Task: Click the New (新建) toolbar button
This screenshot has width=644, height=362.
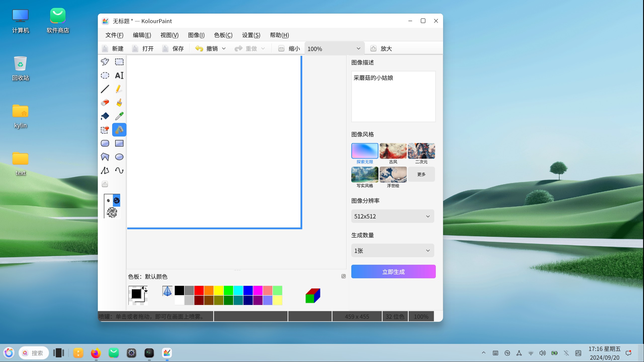Action: tap(113, 49)
